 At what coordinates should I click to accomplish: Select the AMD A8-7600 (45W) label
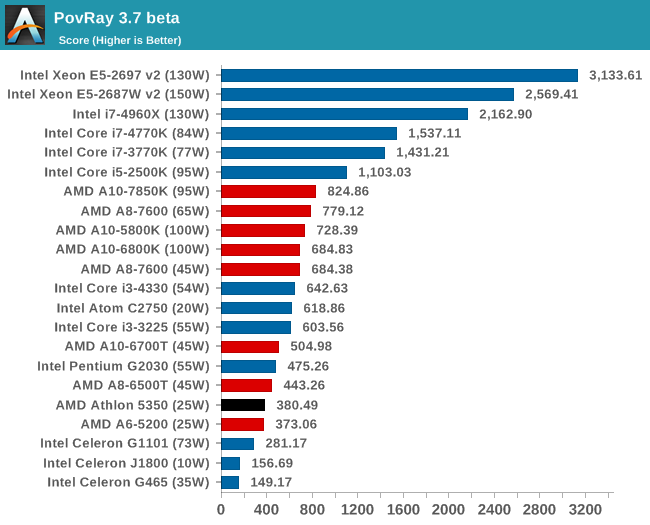(145, 269)
